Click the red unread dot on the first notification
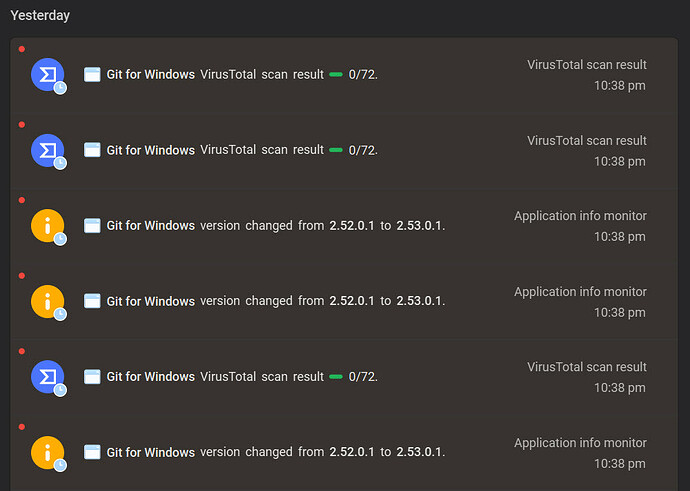The image size is (690, 491). tap(22, 49)
